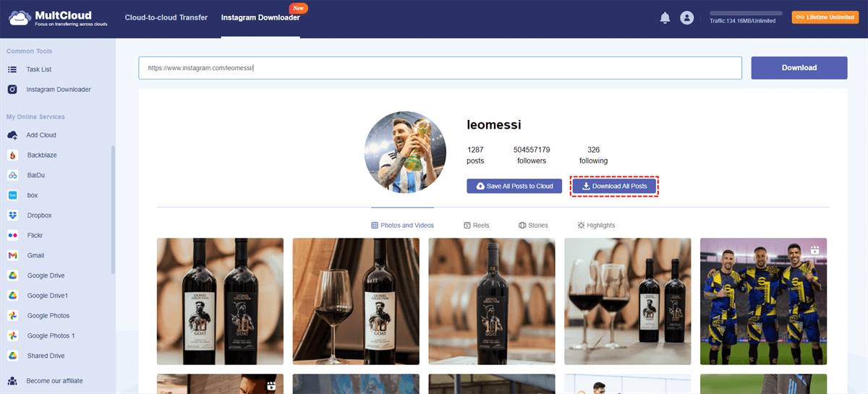Open post with two wine glasses and bottles
Viewport: 868px width, 394px height.
628,301
